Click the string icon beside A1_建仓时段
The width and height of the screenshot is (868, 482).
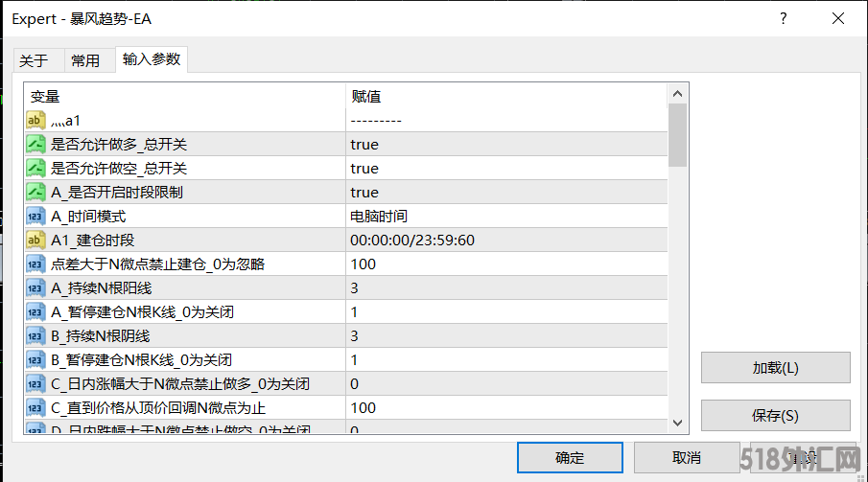tap(35, 240)
